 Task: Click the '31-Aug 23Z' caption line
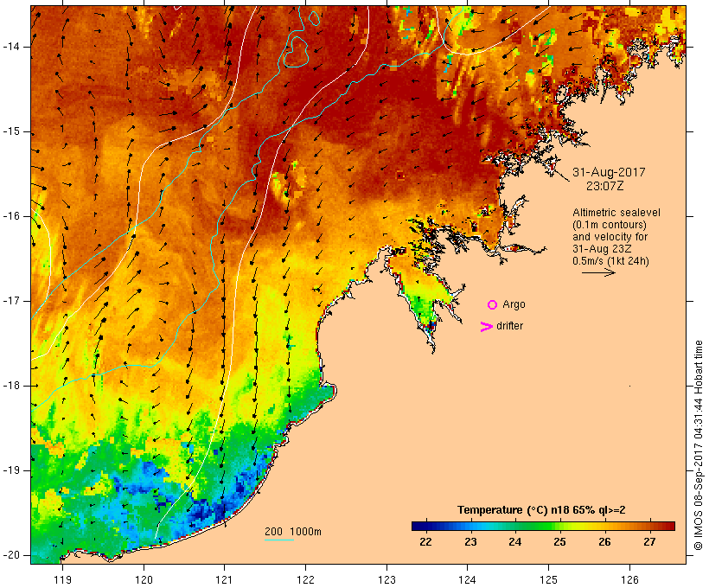pos(602,249)
